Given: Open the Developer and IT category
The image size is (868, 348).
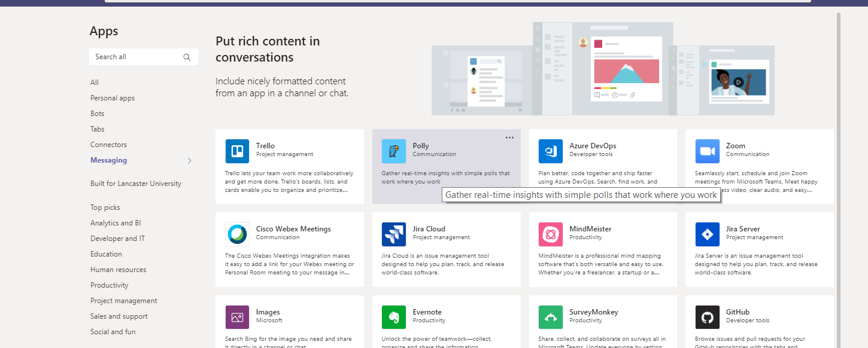Looking at the screenshot, I should 118,239.
